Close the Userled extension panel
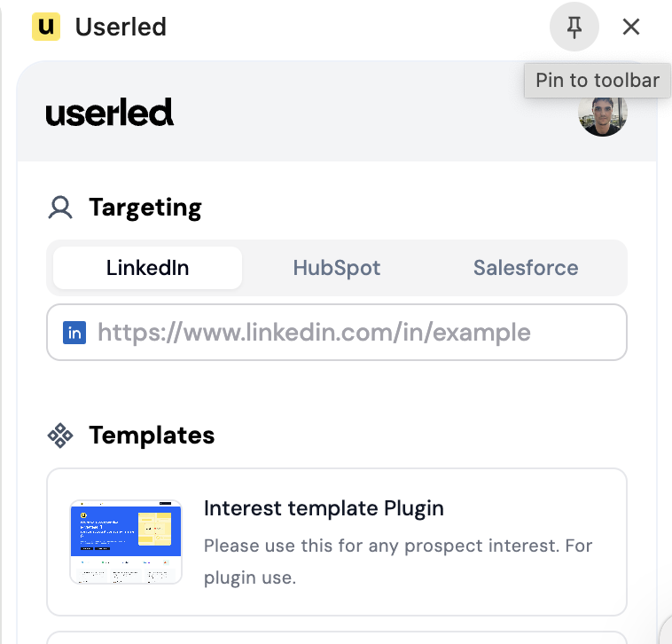This screenshot has width=672, height=644. 631,27
